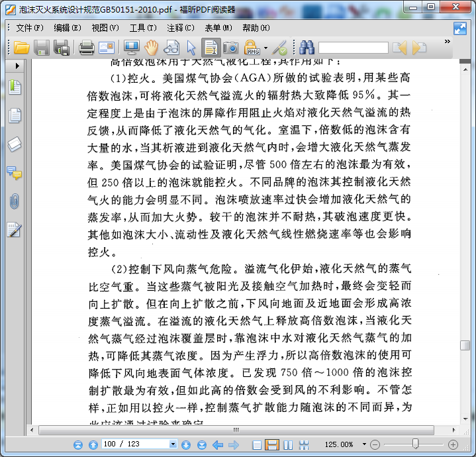
Task: Click the document-with-glasses reading icon
Action: pyautogui.click(x=171, y=48)
